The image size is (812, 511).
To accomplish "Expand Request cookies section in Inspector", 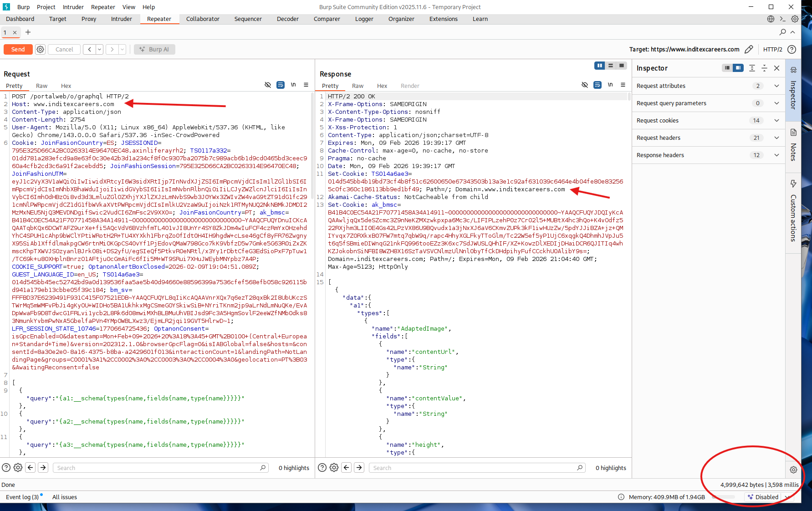I will pos(776,121).
